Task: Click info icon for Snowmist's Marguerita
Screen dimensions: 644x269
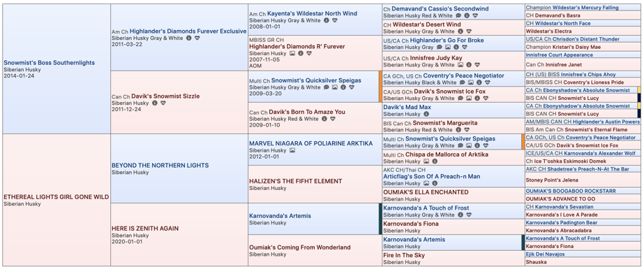Action: coord(459,129)
